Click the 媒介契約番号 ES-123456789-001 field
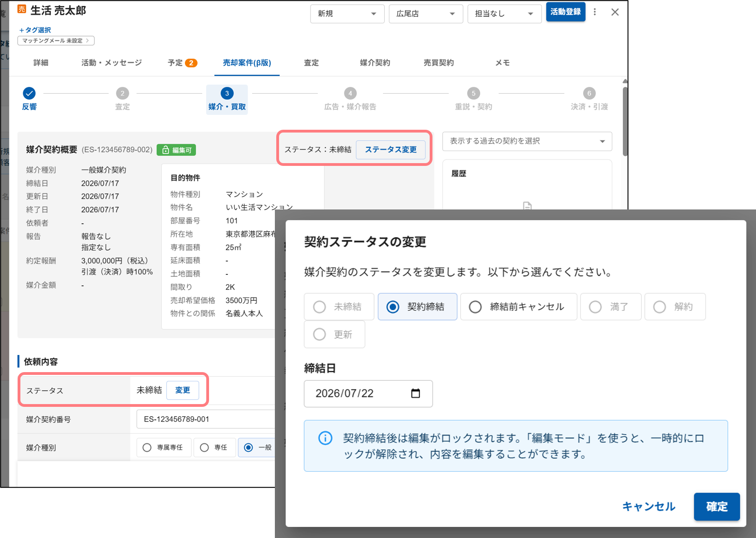Screen dimensions: 756x538 (x=206, y=419)
